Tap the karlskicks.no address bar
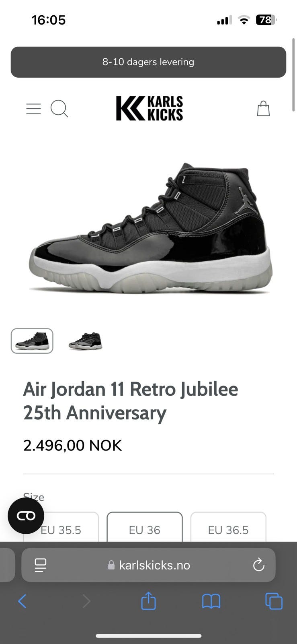Screen dimensions: 297x644 pos(148,565)
